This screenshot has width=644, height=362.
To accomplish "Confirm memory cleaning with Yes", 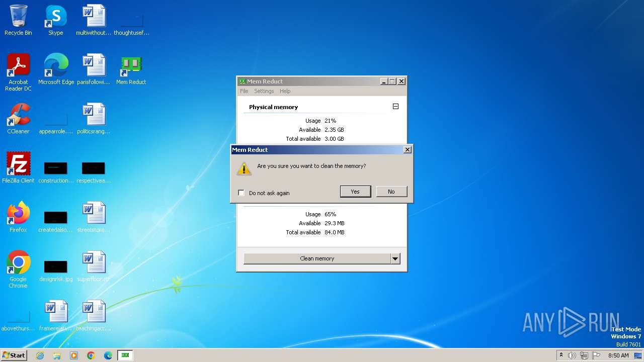I will point(355,192).
